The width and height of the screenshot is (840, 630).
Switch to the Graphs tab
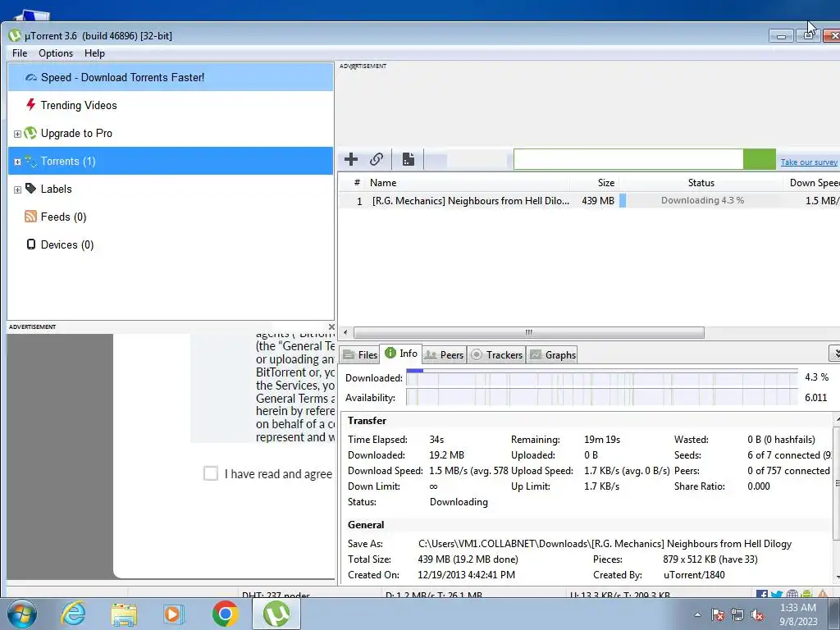point(552,354)
